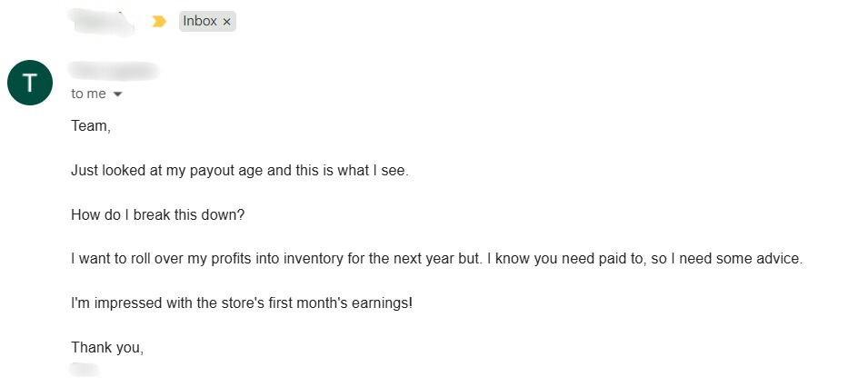
Task: Click the blurred email subject at top
Action: tap(101, 22)
